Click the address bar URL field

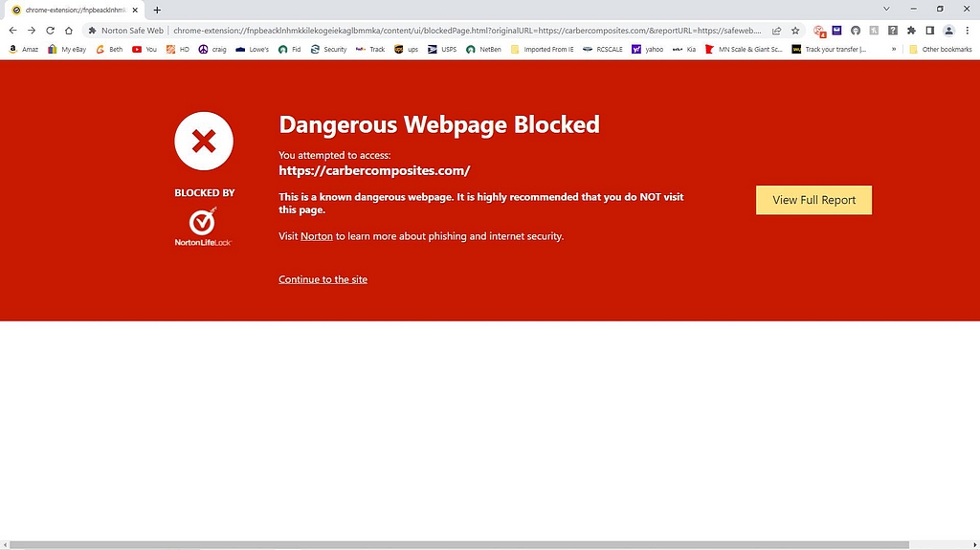click(x=467, y=31)
